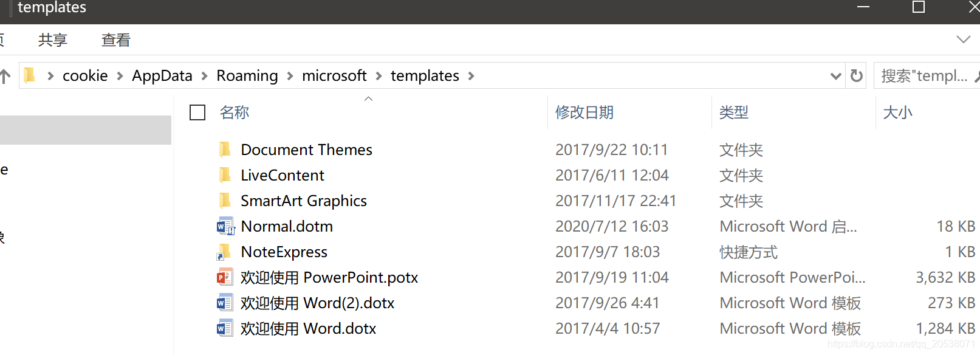Click the 3,632 KB size cell

tap(945, 277)
